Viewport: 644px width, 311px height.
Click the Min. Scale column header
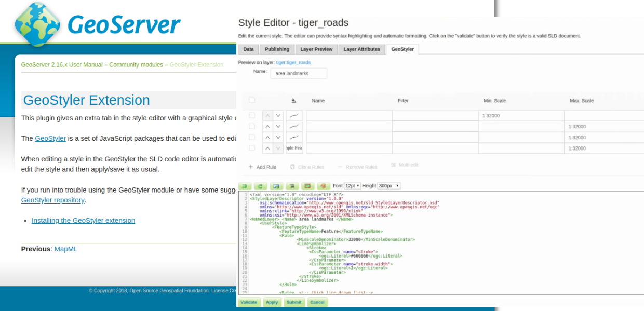click(x=494, y=101)
